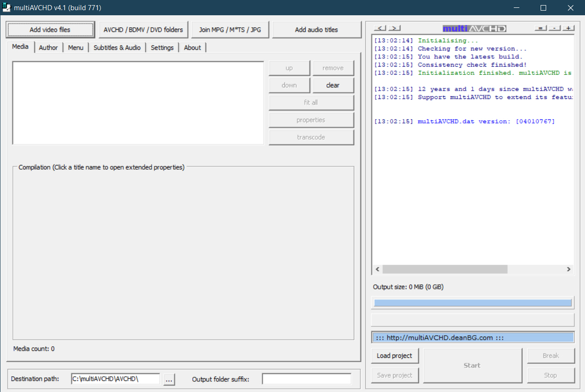Click the multiAVCHD logo banner
Viewport: 585px width, 392px height.
[x=474, y=29]
